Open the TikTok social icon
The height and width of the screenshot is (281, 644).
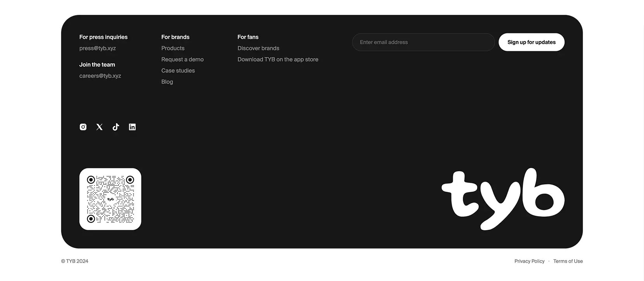coord(116,127)
